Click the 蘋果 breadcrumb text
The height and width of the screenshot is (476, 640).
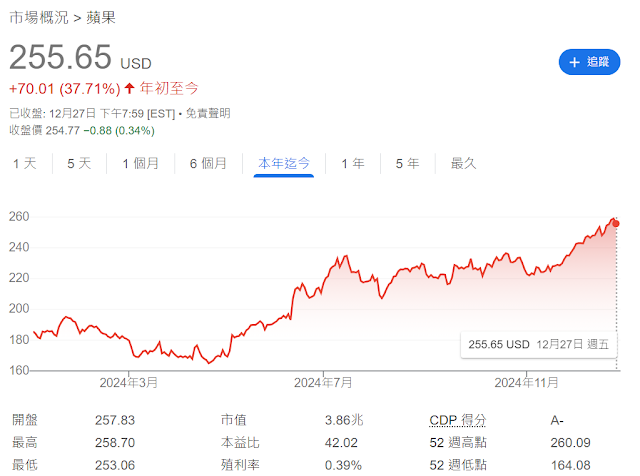click(101, 18)
